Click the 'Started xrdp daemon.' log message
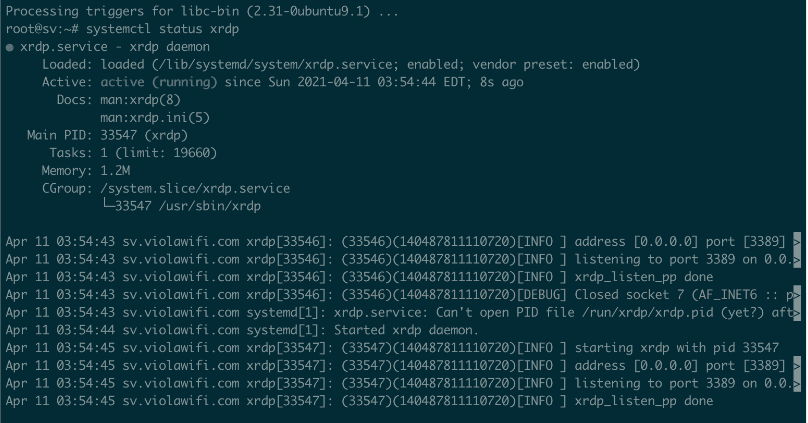Image resolution: width=808 pixels, height=423 pixels. click(407, 330)
